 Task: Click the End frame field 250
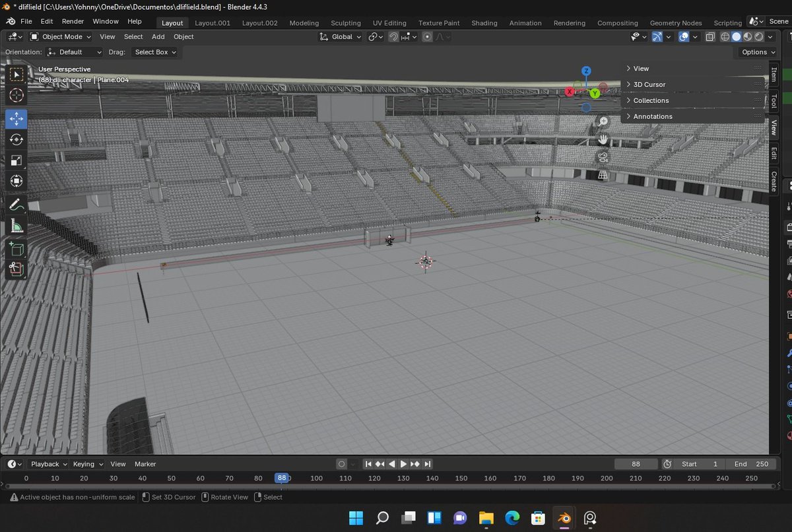751,464
